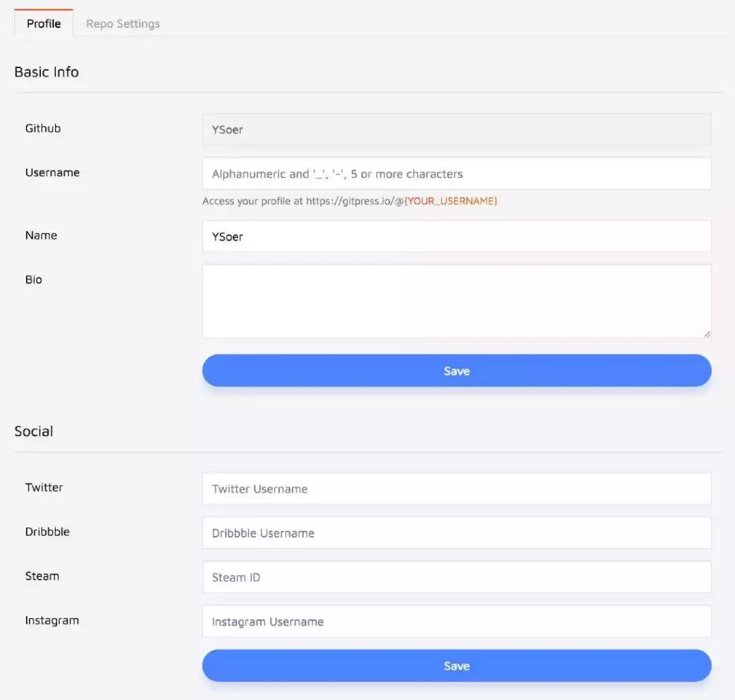Select the Profile tab
Image resolution: width=735 pixels, height=700 pixels.
coord(44,23)
